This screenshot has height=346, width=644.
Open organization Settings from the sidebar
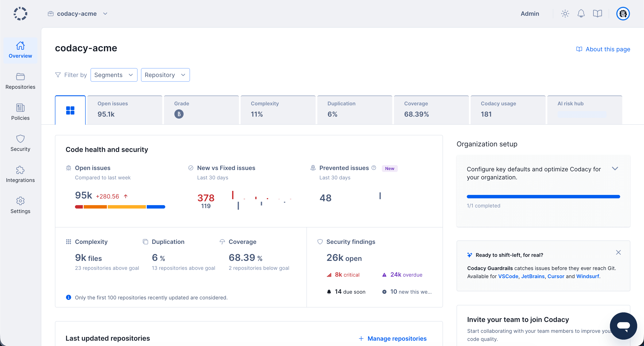tap(20, 205)
